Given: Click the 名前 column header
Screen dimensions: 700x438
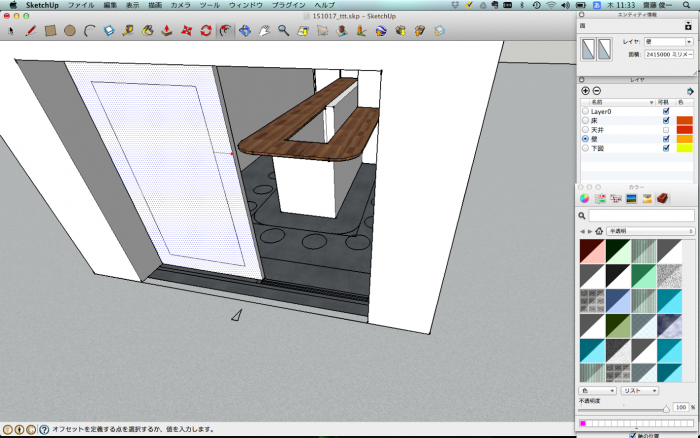Looking at the screenshot, I should [598, 102].
